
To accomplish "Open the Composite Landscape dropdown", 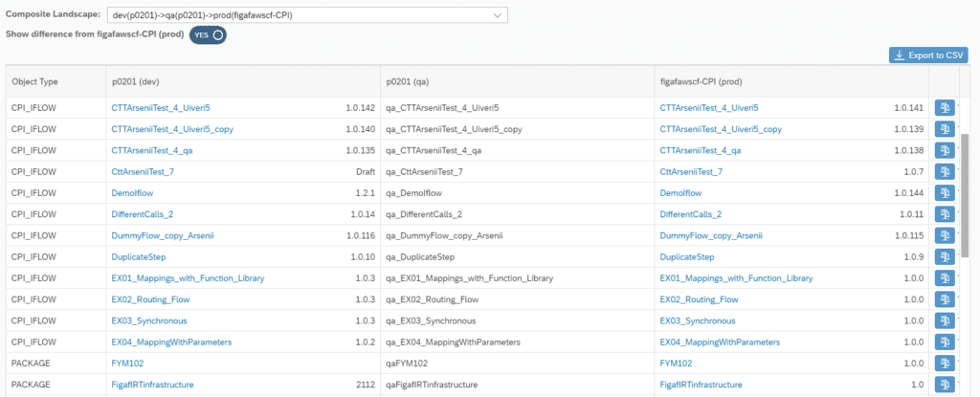I will [307, 15].
